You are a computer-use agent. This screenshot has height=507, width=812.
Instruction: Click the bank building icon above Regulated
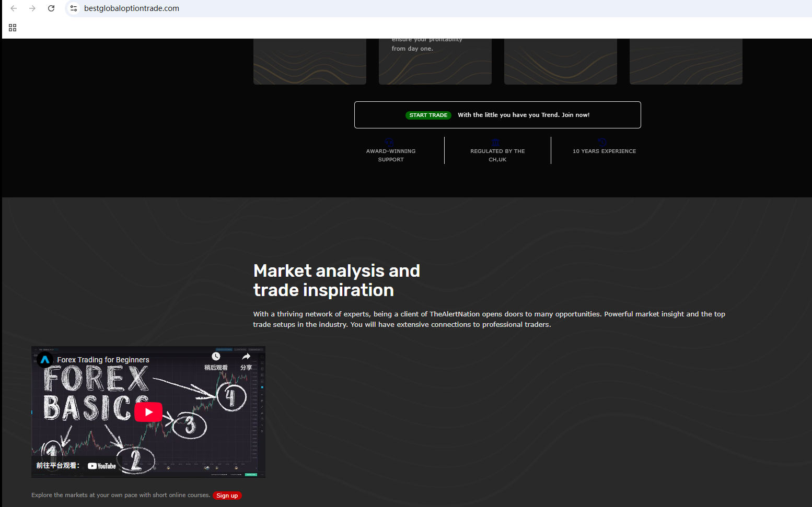point(496,142)
